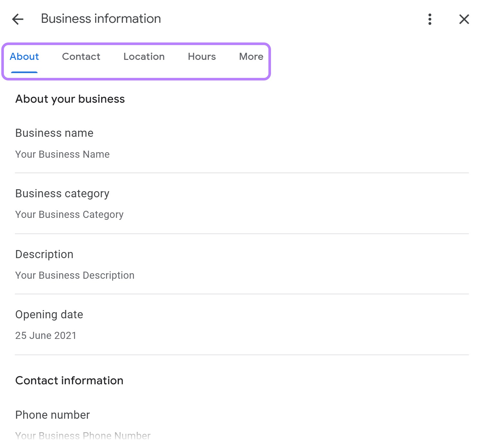Click the Business information title
The height and width of the screenshot is (448, 485).
100,19
